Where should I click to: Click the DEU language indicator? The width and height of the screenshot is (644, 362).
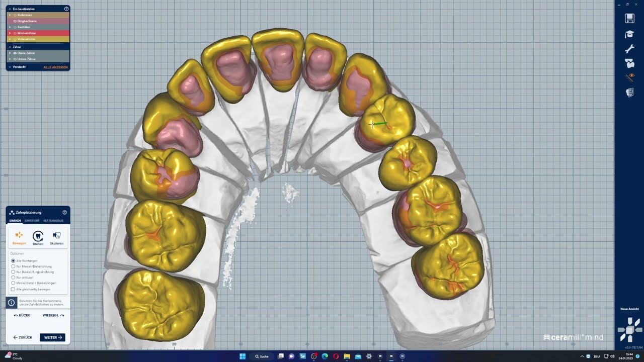click(597, 356)
